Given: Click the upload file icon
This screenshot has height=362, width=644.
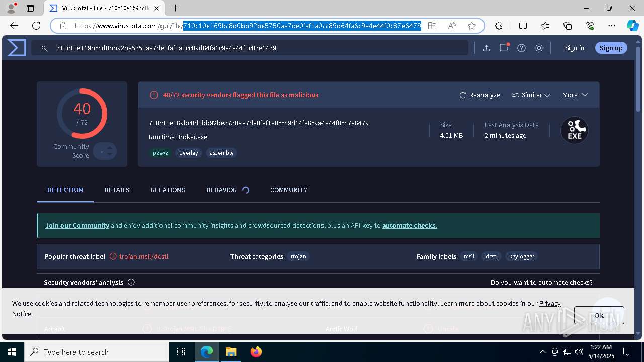Looking at the screenshot, I should 486,48.
